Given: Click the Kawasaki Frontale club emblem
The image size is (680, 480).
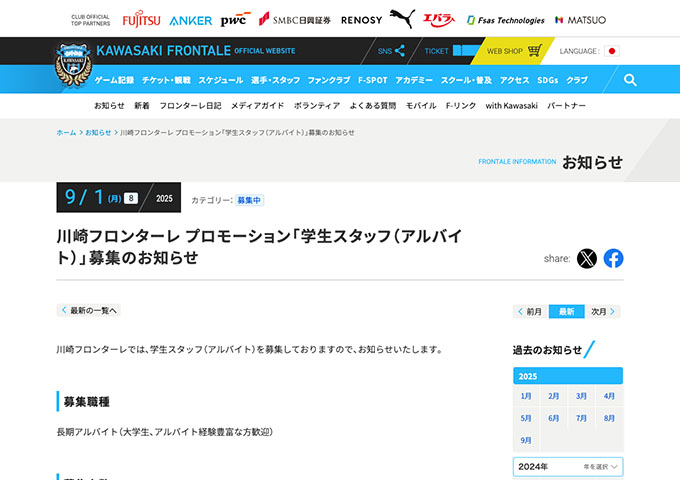Looking at the screenshot, I should tap(73, 65).
